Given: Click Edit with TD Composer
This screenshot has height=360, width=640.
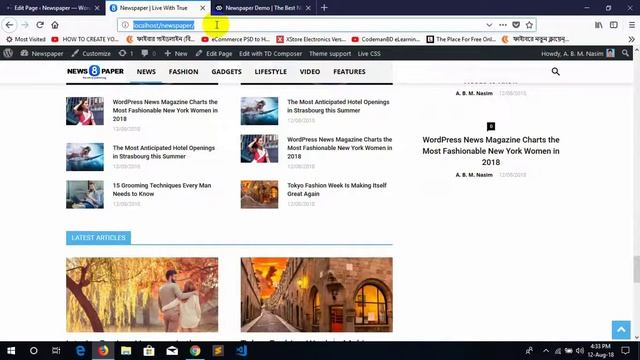Looking at the screenshot, I should (271, 53).
